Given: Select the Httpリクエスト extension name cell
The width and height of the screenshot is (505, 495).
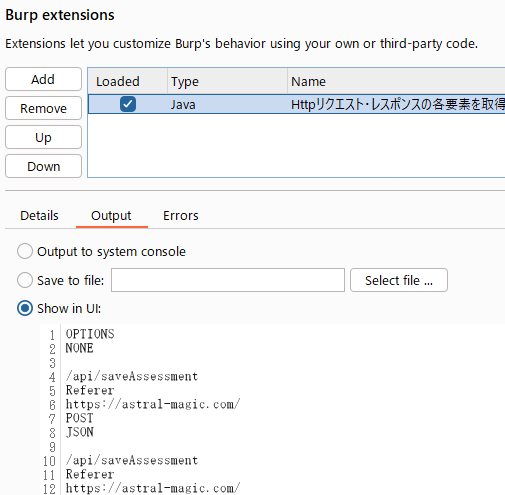Looking at the screenshot, I should (397, 104).
